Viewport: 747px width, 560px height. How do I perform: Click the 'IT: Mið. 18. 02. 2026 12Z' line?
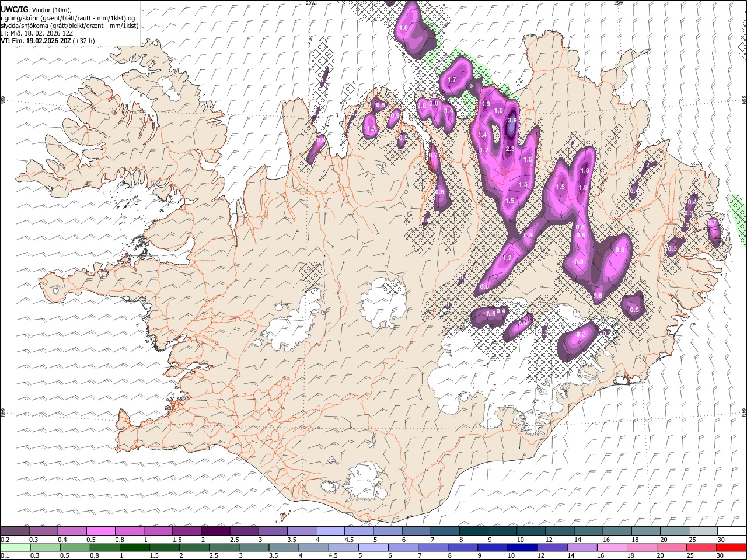(37, 33)
